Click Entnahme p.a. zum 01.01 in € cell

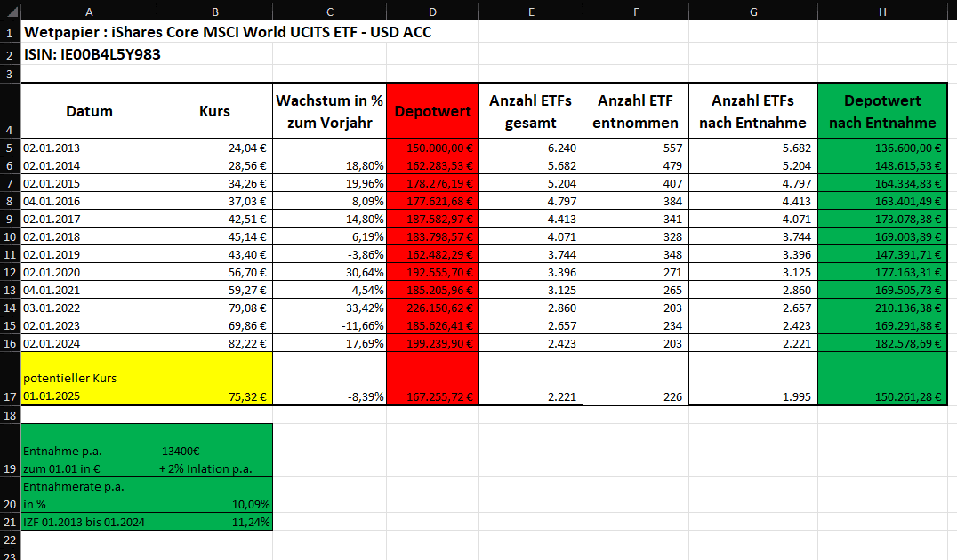(x=89, y=450)
